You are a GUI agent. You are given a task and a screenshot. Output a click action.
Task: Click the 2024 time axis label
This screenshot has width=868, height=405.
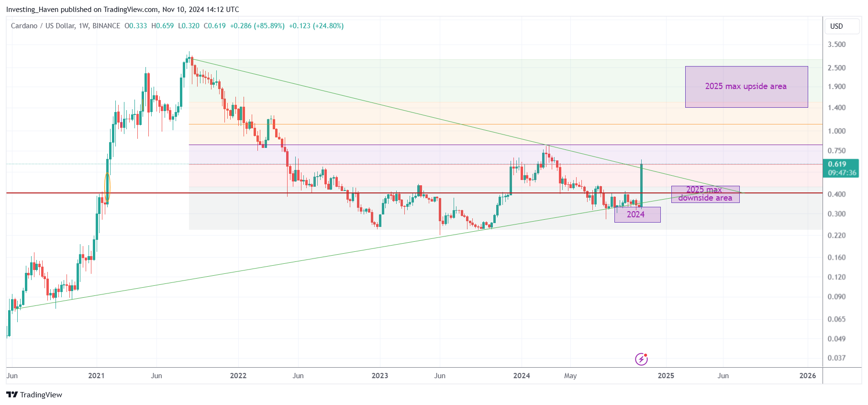[522, 376]
